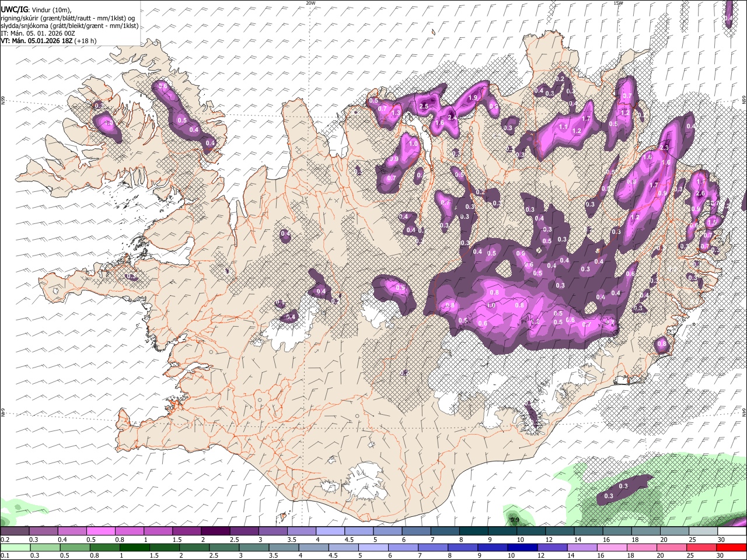Click the rain legend label 0.1
The height and width of the screenshot is (560, 747).
4,555
